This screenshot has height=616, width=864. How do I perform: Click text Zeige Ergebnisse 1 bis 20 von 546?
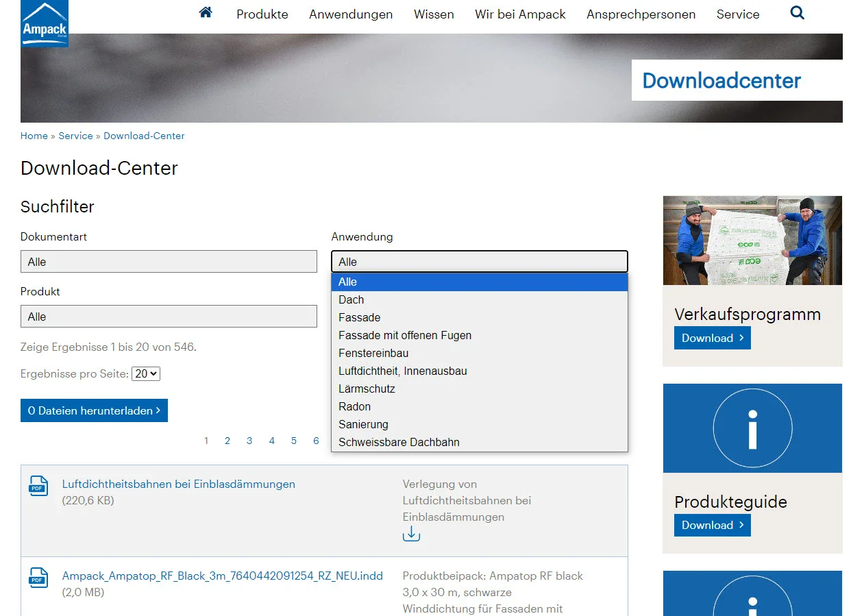tap(108, 347)
